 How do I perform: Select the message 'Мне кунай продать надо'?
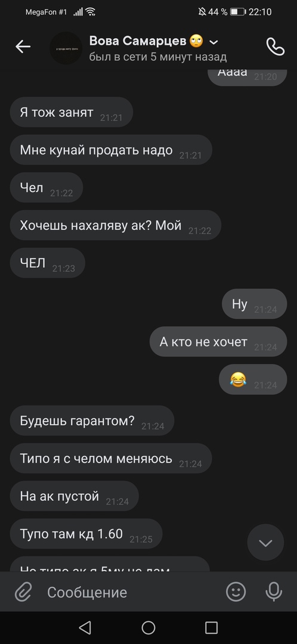click(111, 150)
